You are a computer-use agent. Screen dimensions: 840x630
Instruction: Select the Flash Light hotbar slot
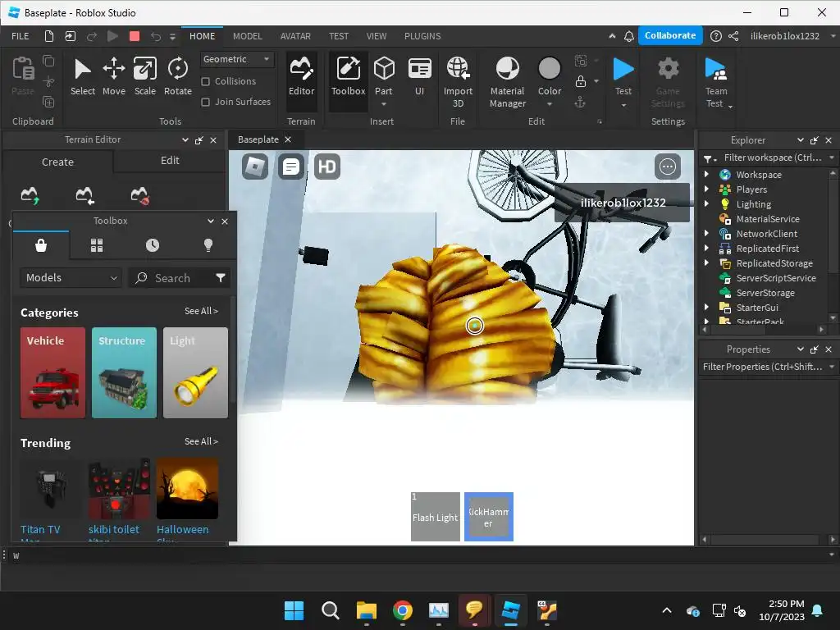click(x=435, y=517)
